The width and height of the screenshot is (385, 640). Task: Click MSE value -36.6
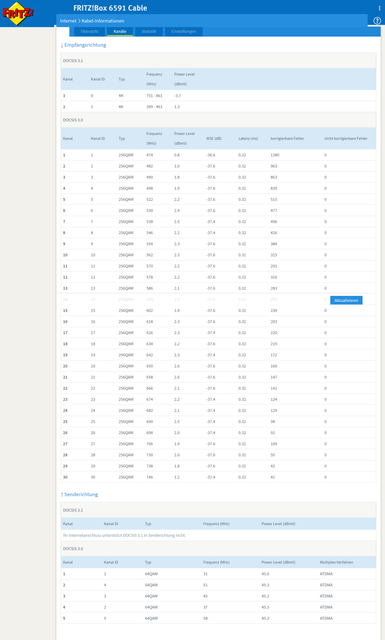coord(211,155)
